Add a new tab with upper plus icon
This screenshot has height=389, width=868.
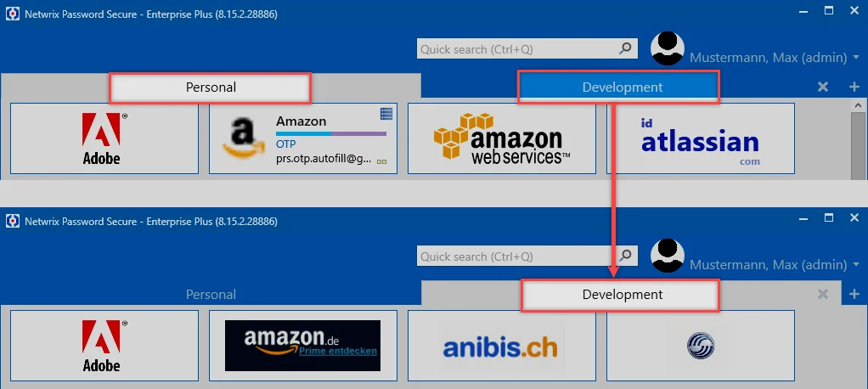point(854,87)
